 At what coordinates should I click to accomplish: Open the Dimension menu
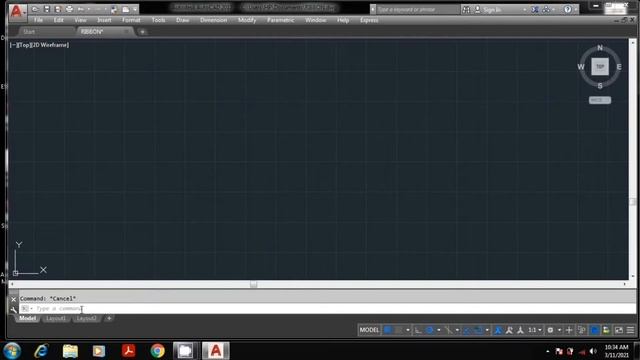pos(213,20)
